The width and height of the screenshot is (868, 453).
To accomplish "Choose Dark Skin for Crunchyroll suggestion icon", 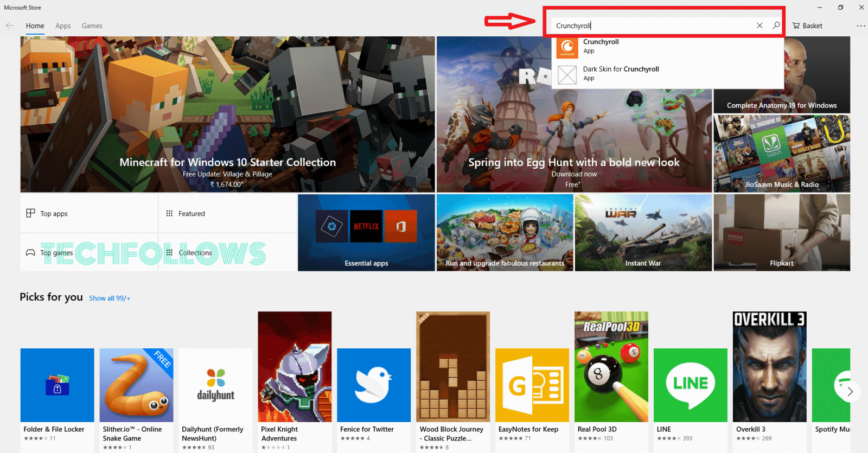I will (567, 74).
